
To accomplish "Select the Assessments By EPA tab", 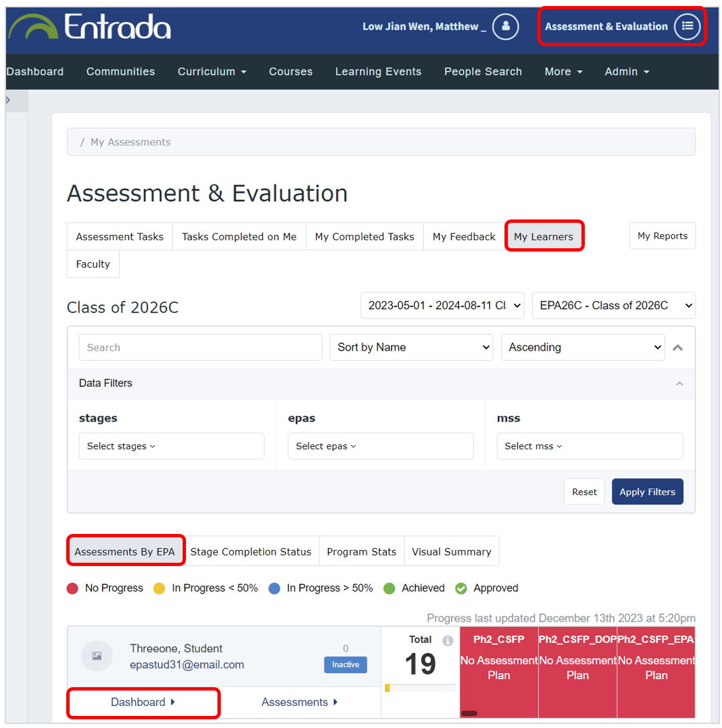I will pyautogui.click(x=124, y=551).
